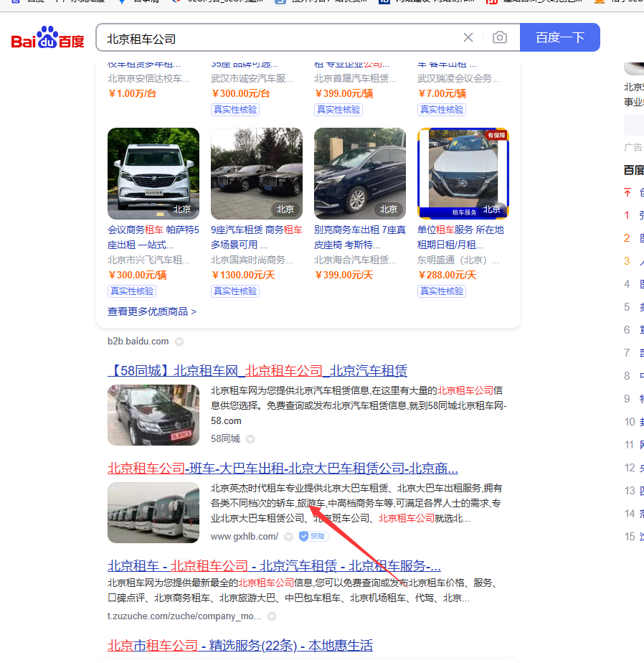644x663 pixels.
Task: Click the Baidu logo
Action: pos(48,37)
